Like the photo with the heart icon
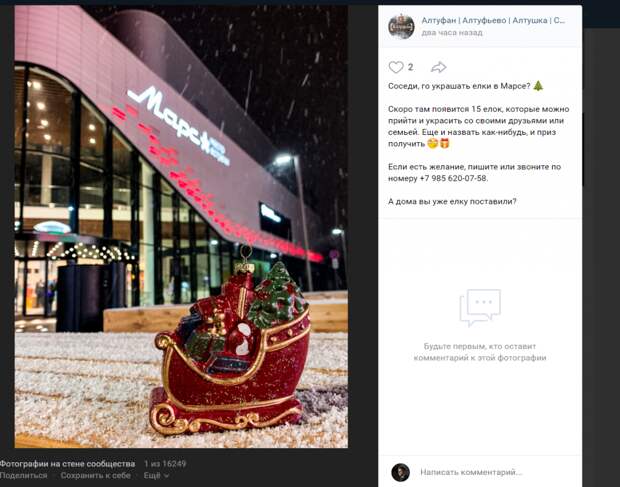620x487 pixels. coord(396,67)
